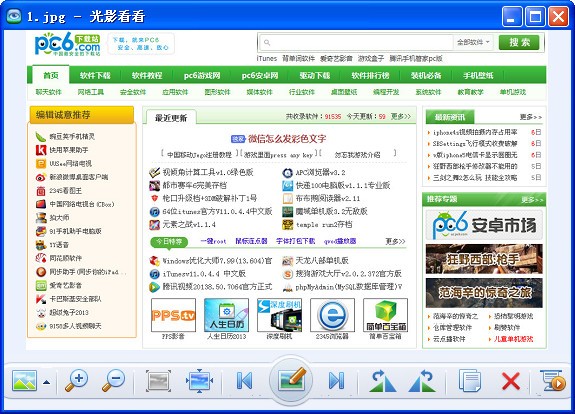575x414 pixels.
Task: Expand the arrow beside open image icon
Action: [46, 382]
